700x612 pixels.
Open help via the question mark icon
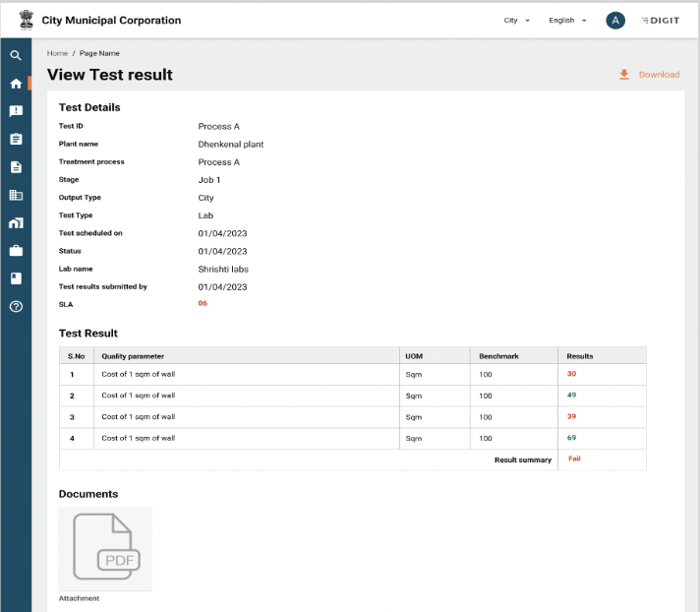15,306
